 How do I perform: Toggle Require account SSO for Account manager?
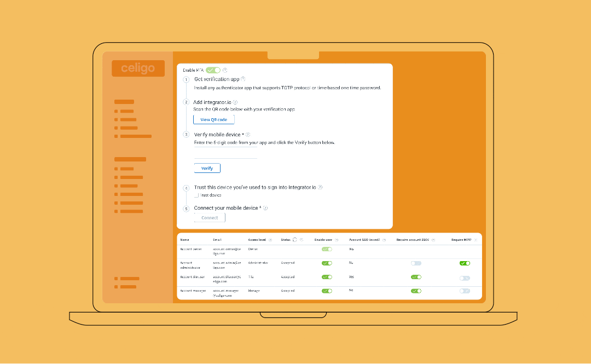[416, 291]
